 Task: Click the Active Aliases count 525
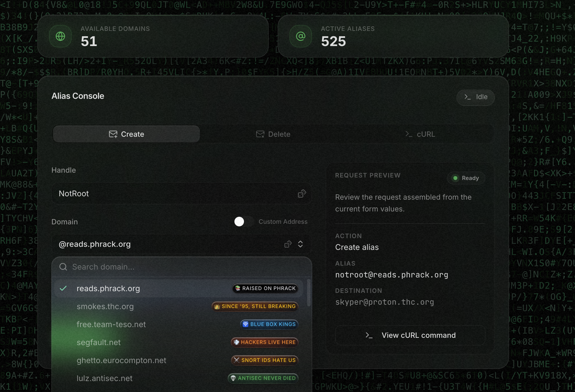click(334, 41)
